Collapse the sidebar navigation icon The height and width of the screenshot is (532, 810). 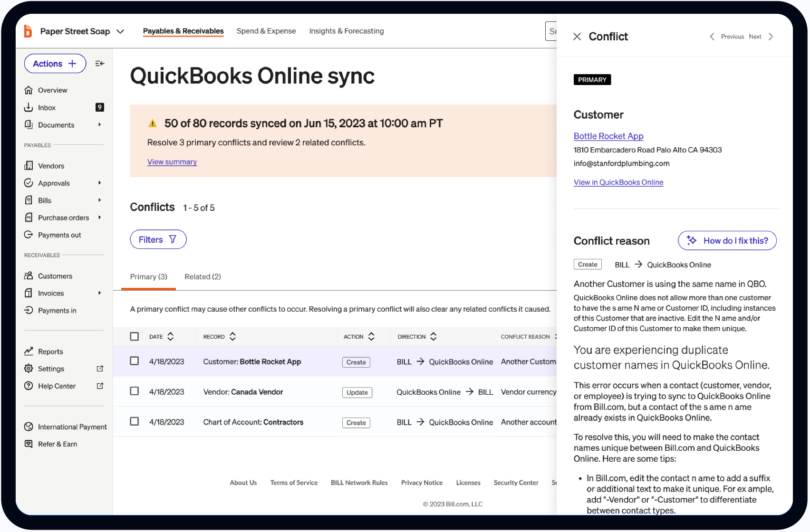tap(100, 64)
